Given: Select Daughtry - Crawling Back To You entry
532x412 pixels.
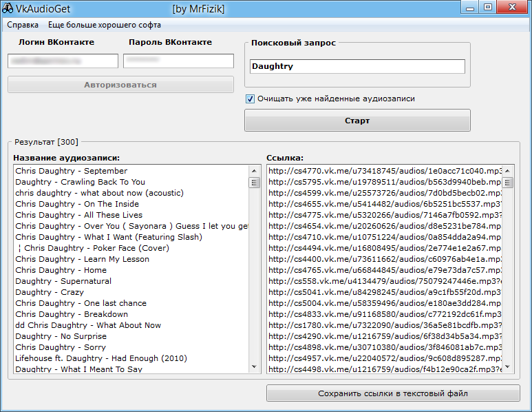Looking at the screenshot, I should pyautogui.click(x=131, y=182).
